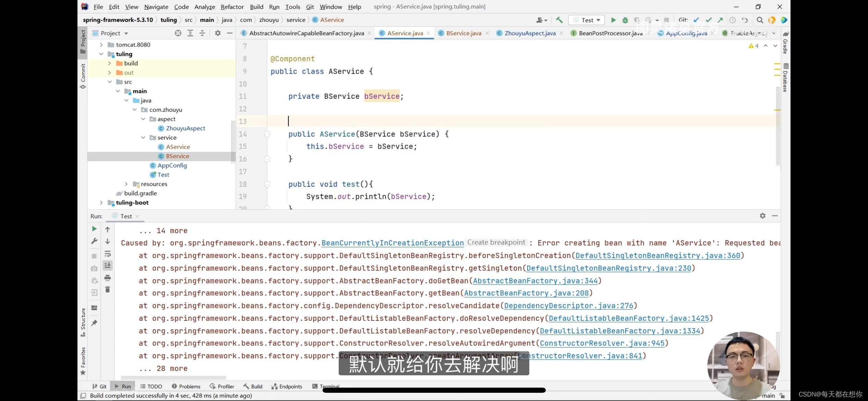Screen dimensions: 868x401
Task: Click the Git update project arrow
Action: (x=696, y=20)
